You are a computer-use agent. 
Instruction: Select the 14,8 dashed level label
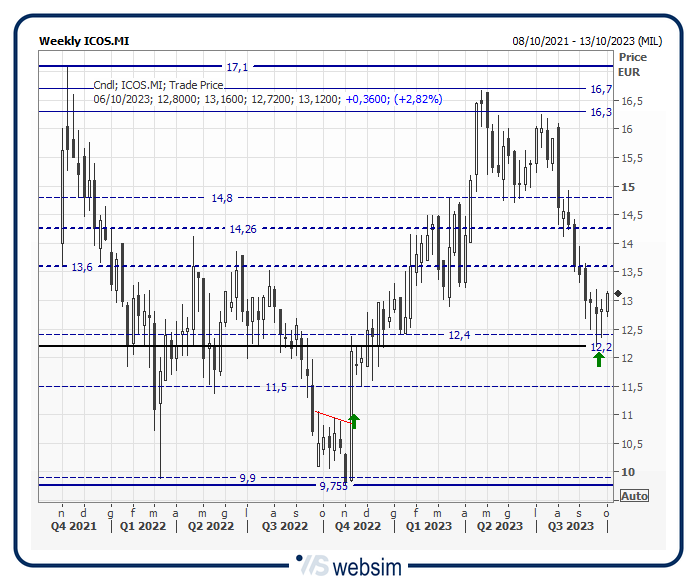click(x=222, y=198)
